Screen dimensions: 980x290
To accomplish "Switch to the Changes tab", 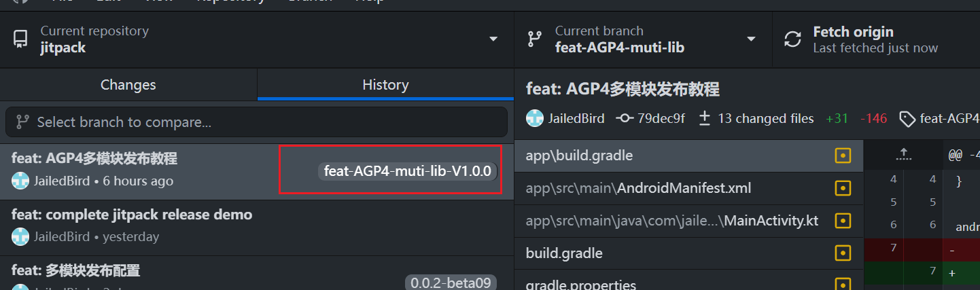I will click(128, 85).
